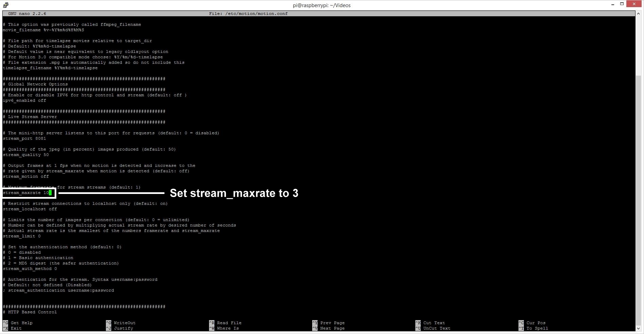Click the '^Y Prev Page' nano shortcut
The height and width of the screenshot is (334, 644).
328,323
